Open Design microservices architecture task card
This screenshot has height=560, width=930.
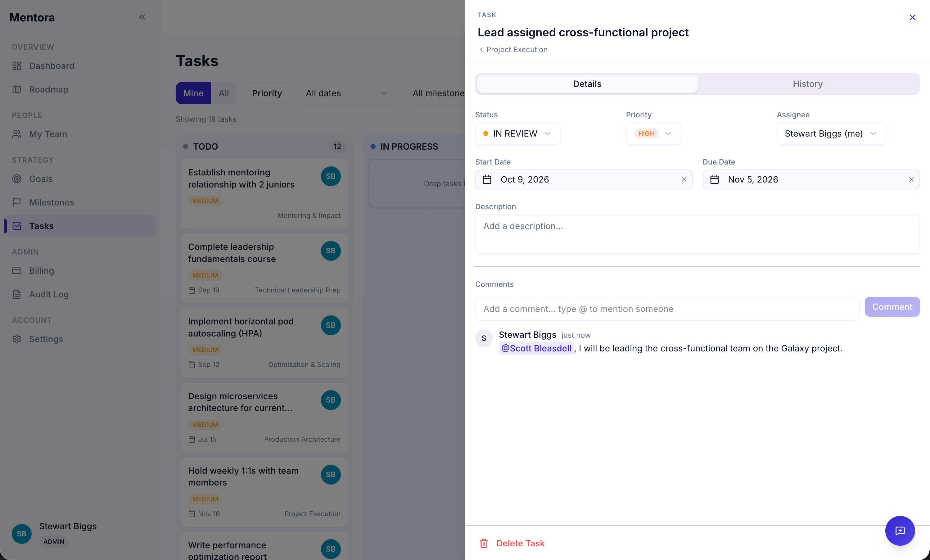264,417
